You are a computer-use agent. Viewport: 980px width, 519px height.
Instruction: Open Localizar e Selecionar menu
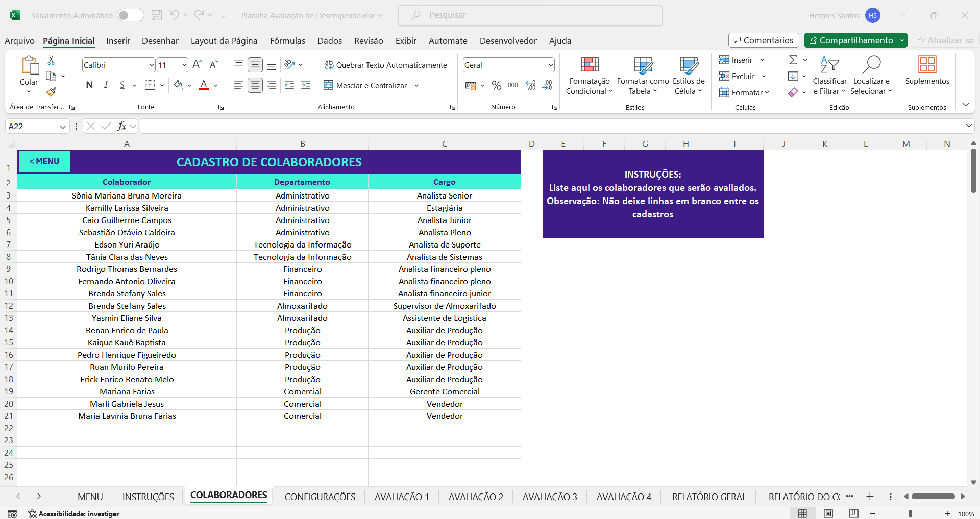tap(871, 76)
